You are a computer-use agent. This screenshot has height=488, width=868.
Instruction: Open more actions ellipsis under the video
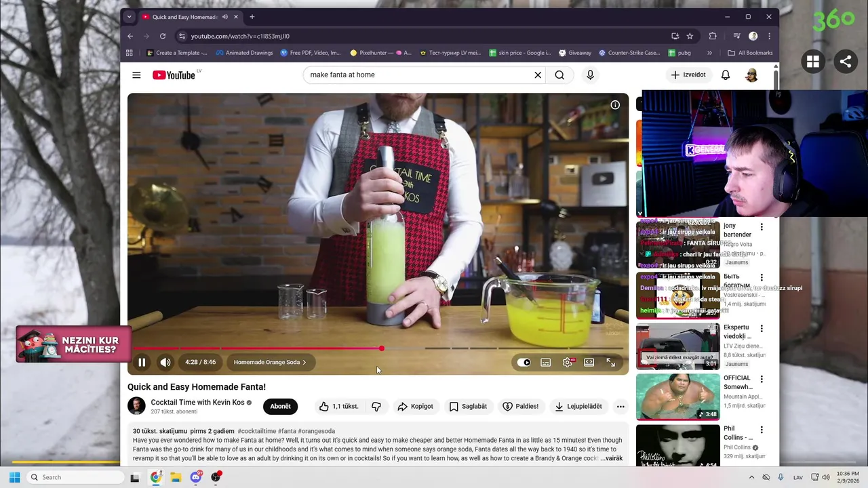(620, 407)
